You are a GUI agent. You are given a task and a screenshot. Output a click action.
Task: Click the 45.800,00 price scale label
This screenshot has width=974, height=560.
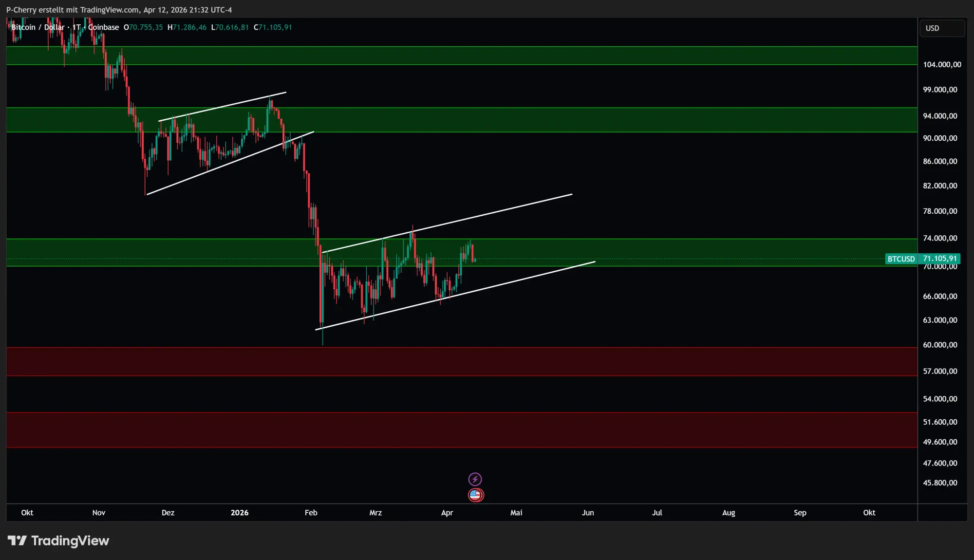[940, 483]
